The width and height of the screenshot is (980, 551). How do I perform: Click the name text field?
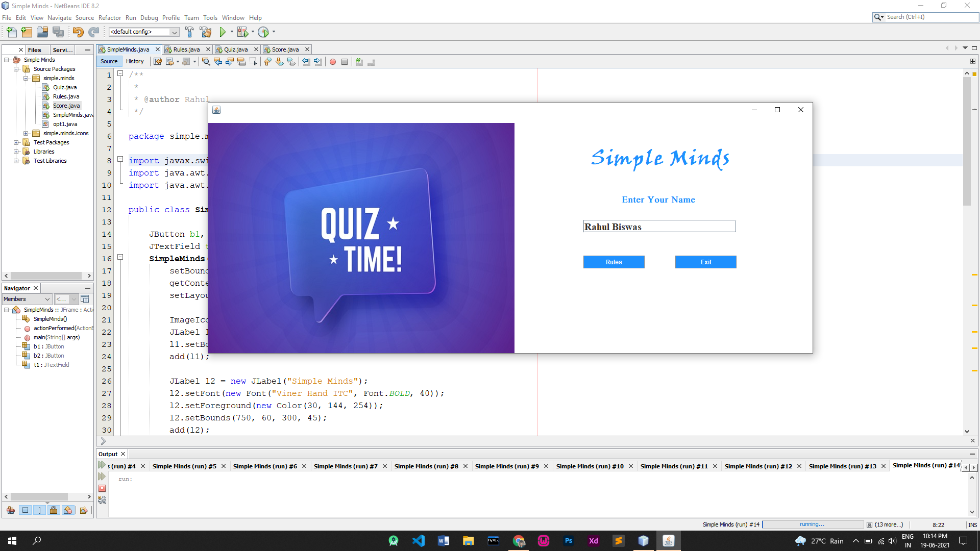(x=659, y=227)
